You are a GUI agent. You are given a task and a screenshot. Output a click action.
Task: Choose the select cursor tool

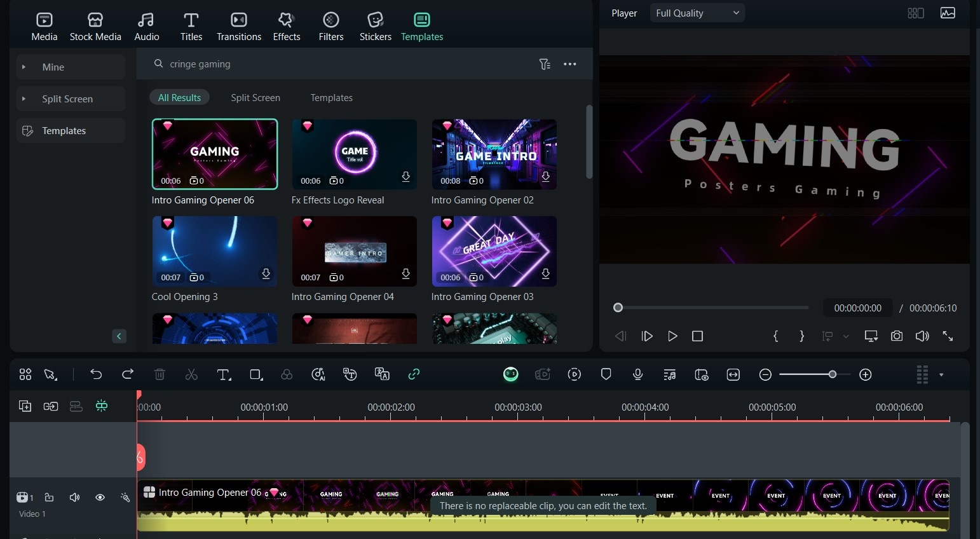(50, 374)
